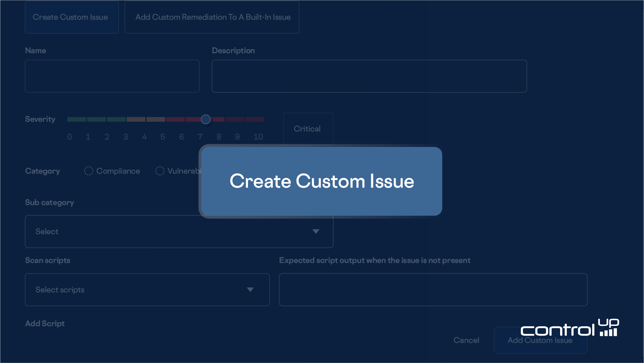644x363 pixels.
Task: Click the Add Script link
Action: [x=45, y=324]
